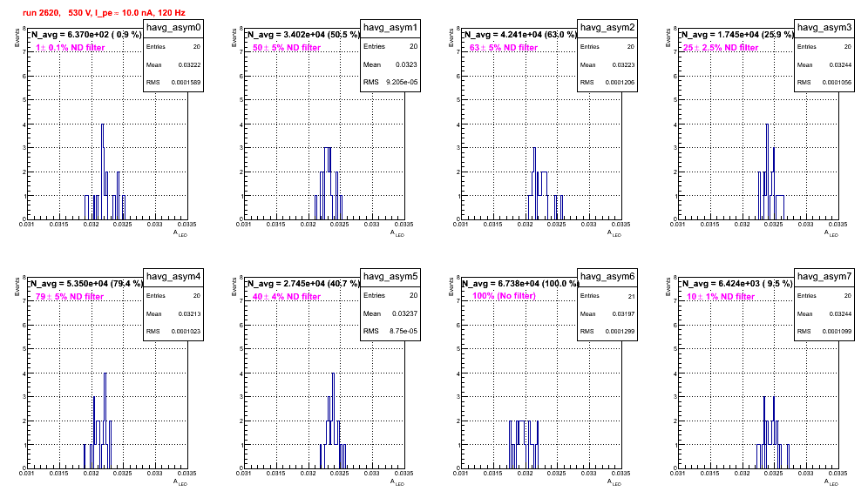Click the A_LED axis title under havg_asym7

click(x=831, y=482)
